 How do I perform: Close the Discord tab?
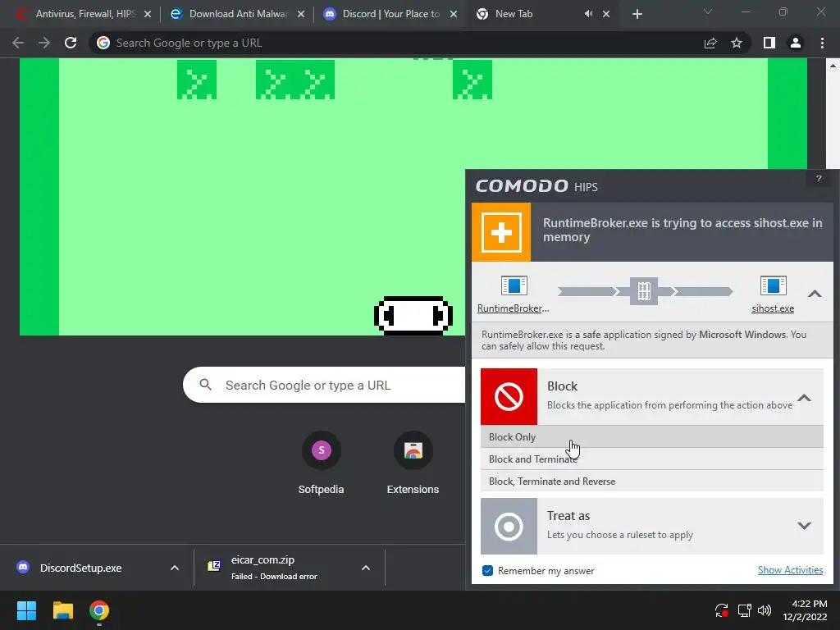pos(454,14)
